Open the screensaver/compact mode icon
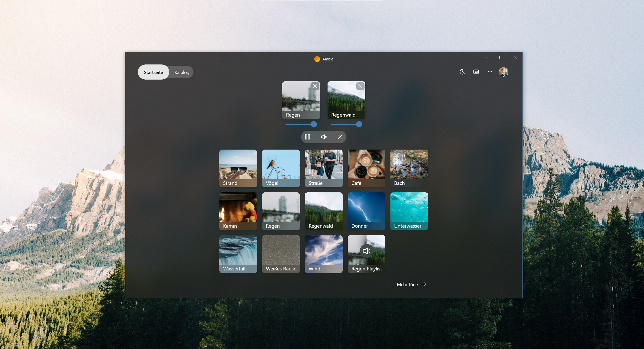644x349 pixels. 476,72
